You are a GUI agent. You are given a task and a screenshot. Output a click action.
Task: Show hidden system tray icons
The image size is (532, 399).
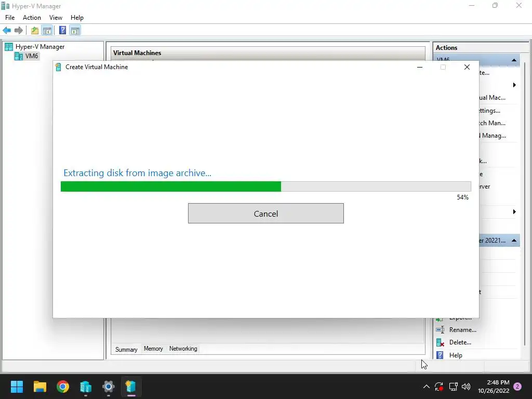(x=427, y=387)
